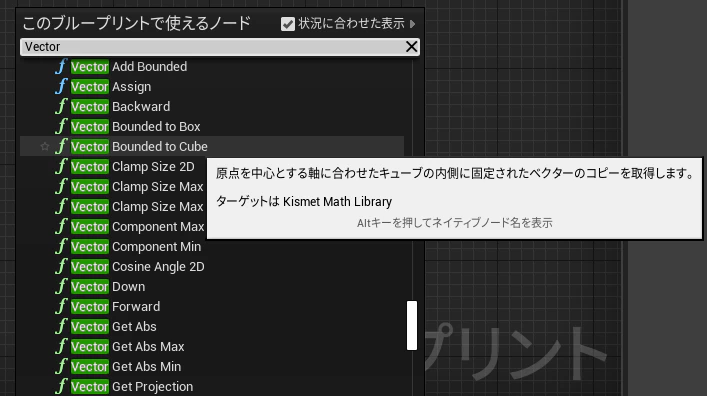707x396 pixels.
Task: Click the node list scrollbar thumb
Action: coord(412,326)
